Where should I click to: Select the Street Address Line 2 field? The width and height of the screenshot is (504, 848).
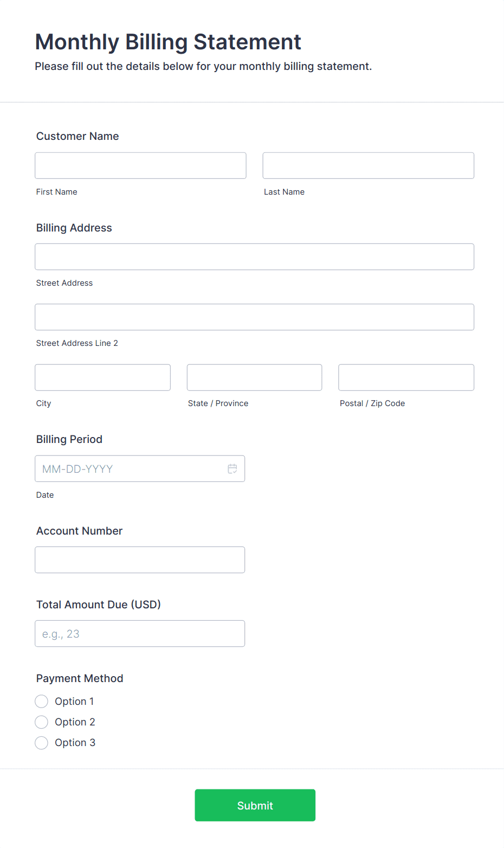(254, 317)
